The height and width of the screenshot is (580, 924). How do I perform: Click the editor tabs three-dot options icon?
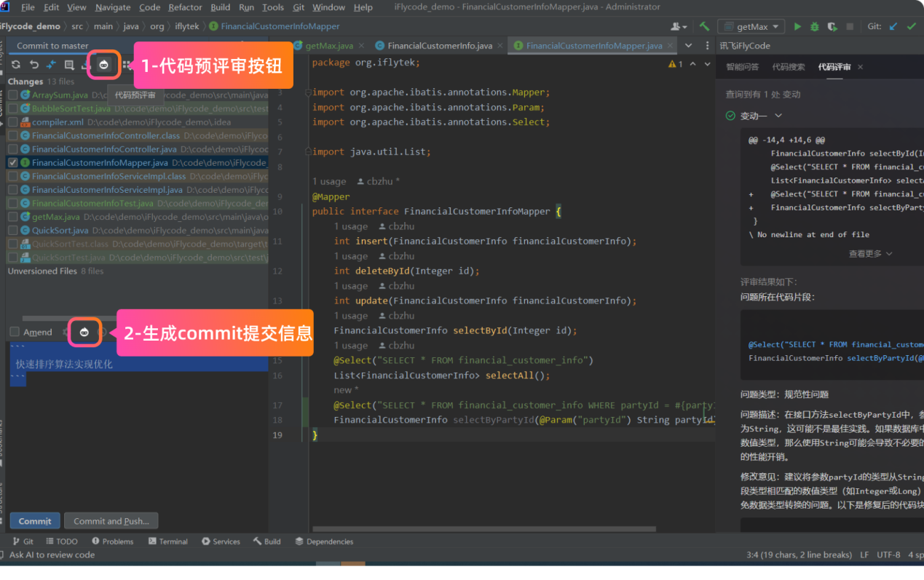[x=707, y=45]
